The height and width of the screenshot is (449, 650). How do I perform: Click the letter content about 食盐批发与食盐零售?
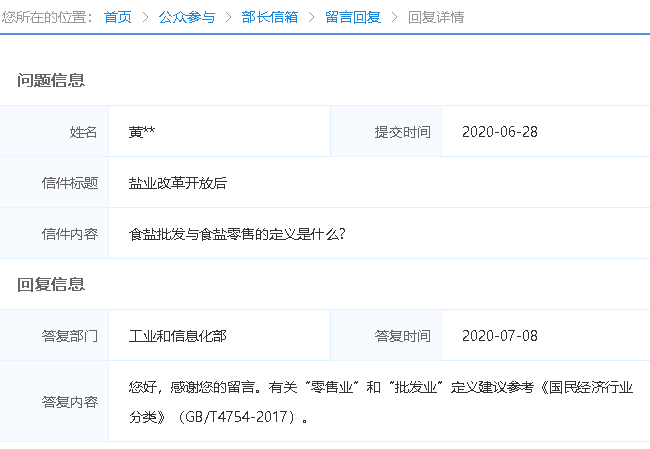pyautogui.click(x=237, y=234)
